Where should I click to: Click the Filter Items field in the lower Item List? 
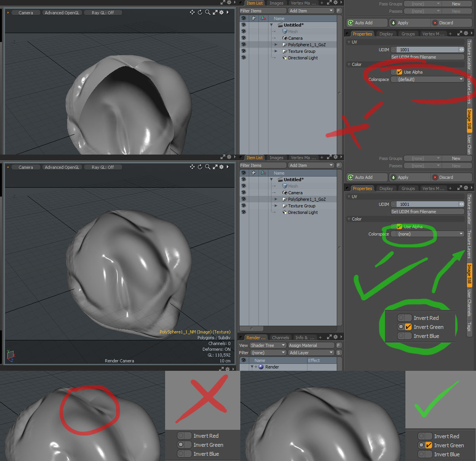(263, 165)
